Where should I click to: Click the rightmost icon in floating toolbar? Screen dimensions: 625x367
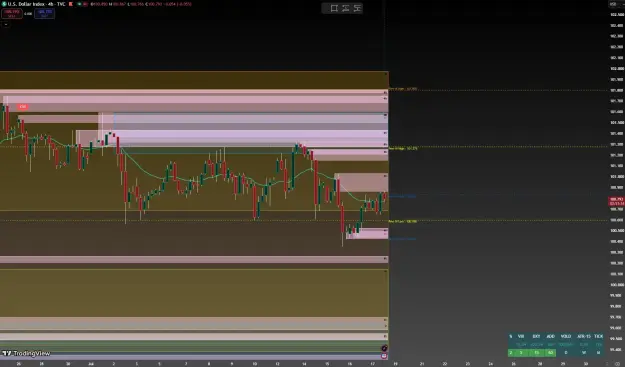[x=357, y=8]
